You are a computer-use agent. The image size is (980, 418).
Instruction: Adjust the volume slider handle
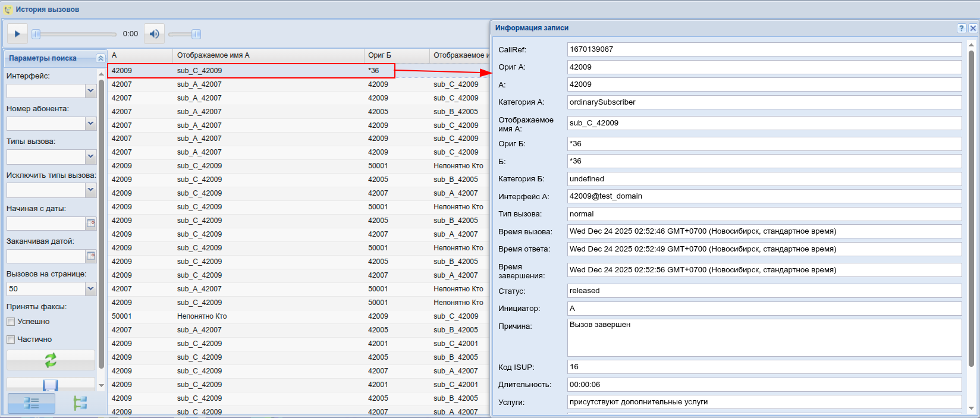click(196, 34)
